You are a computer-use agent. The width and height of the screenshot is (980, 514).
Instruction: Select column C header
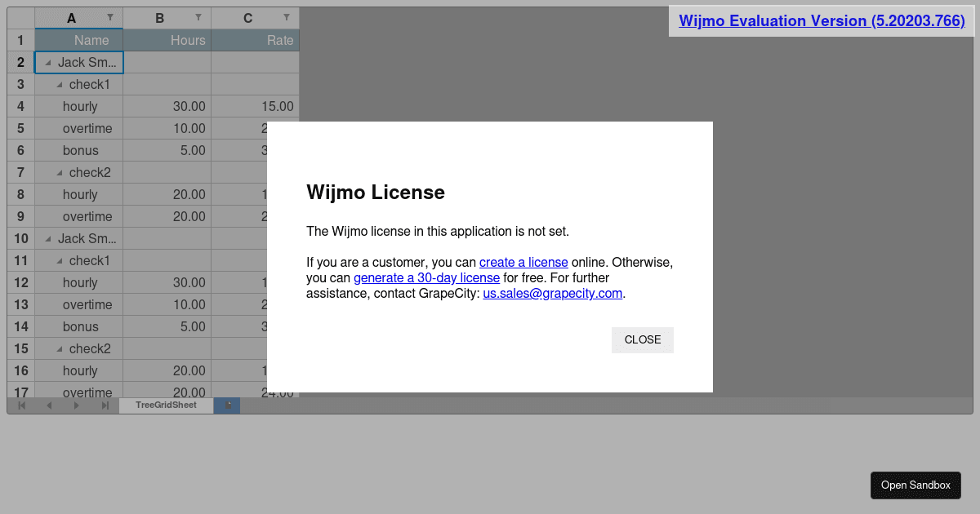tap(256, 18)
